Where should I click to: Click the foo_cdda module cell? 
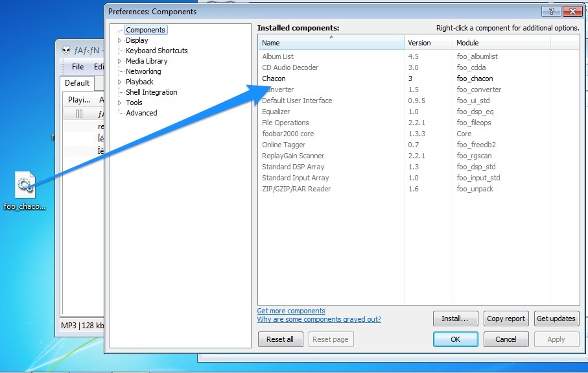click(x=471, y=67)
